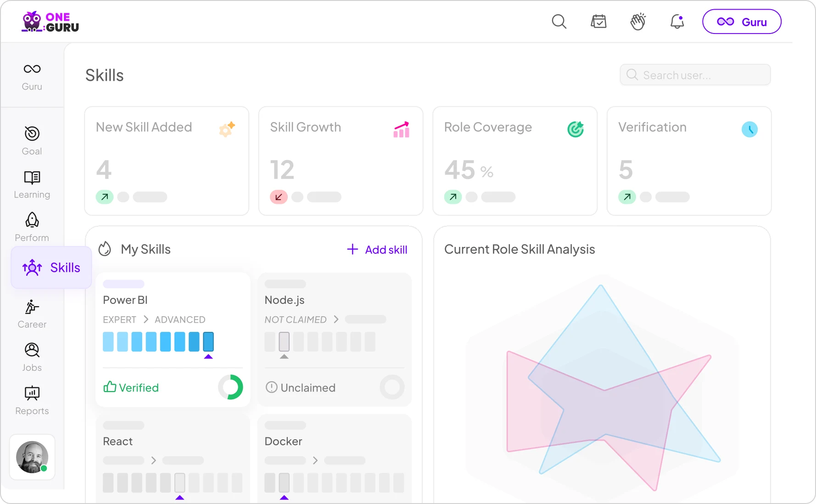Open Guru in the left sidebar
This screenshot has height=504, width=816.
(32, 77)
